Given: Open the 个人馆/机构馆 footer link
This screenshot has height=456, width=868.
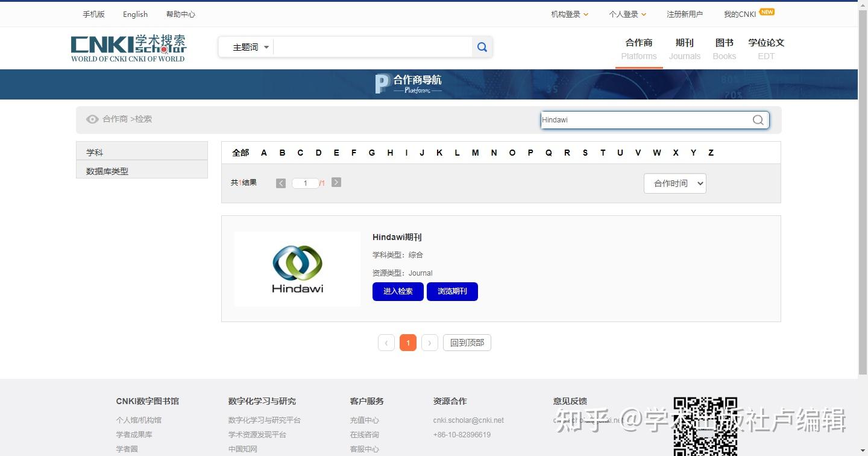Looking at the screenshot, I should pos(139,420).
